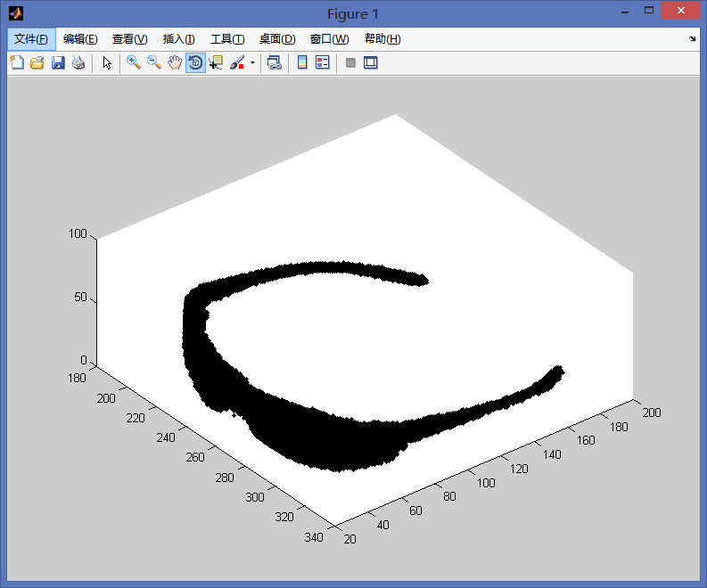Click the axis tick label 20
Screen dimensions: 707x588
tap(349, 539)
